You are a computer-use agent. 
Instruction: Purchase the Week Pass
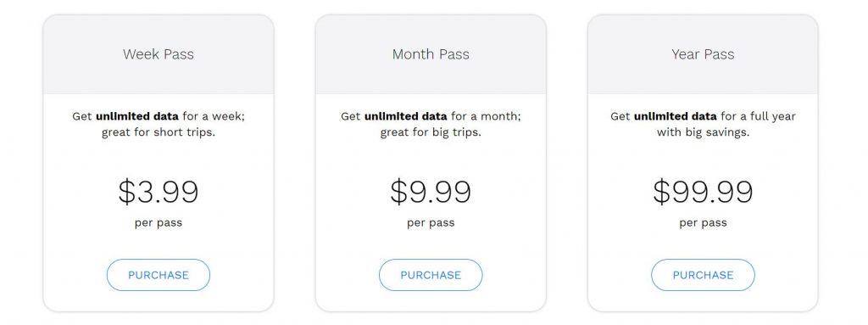click(x=159, y=275)
